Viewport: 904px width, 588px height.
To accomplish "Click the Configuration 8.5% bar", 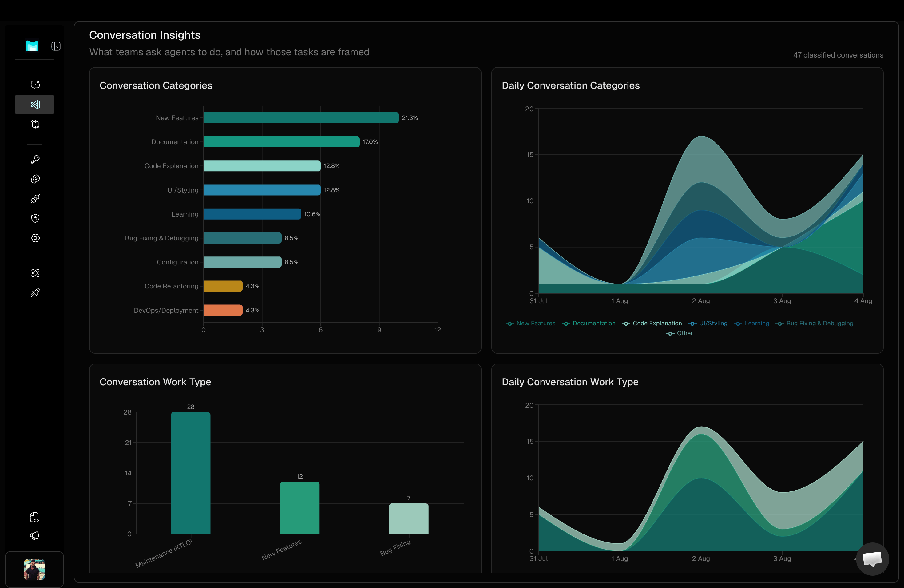I will click(x=242, y=262).
